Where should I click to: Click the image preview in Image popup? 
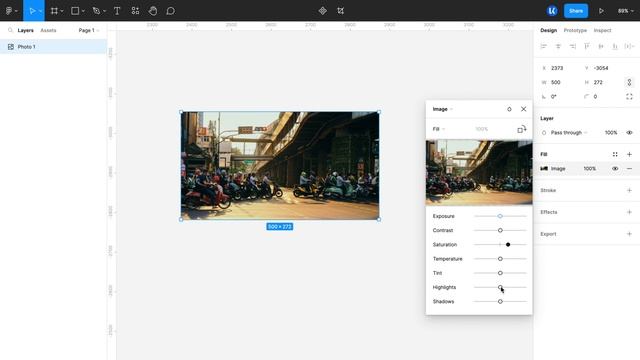pyautogui.click(x=479, y=172)
